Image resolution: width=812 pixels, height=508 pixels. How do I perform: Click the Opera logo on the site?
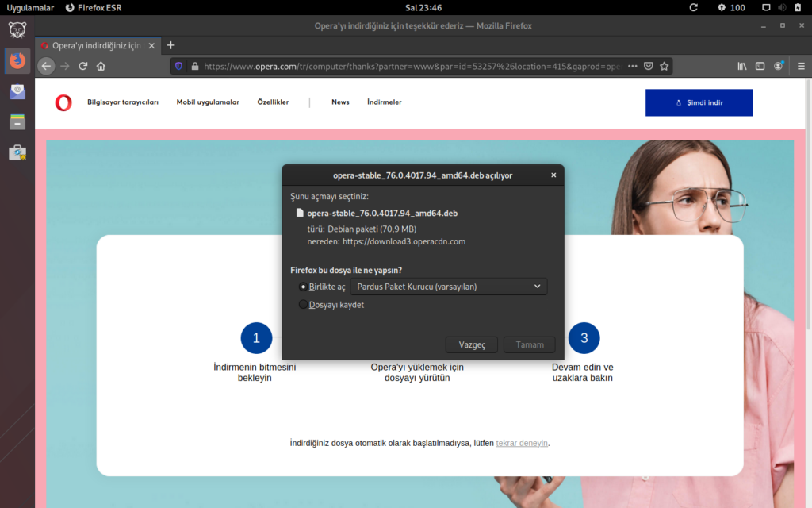tap(63, 102)
